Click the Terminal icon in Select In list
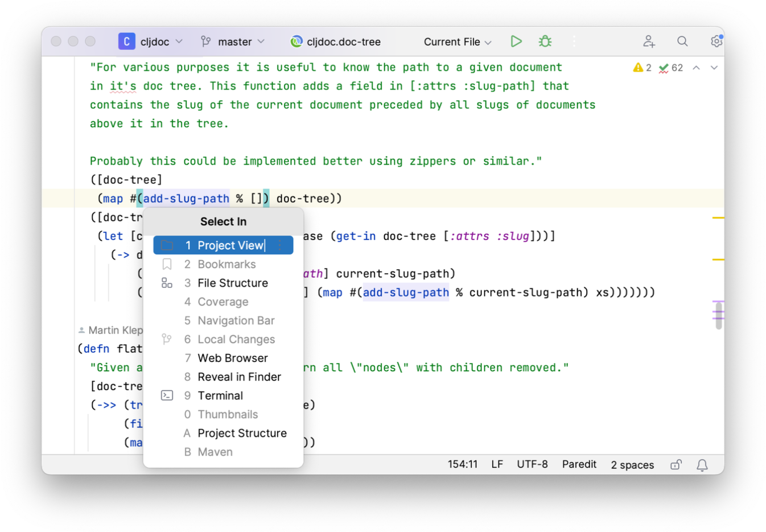This screenshot has width=766, height=532. pyautogui.click(x=167, y=395)
